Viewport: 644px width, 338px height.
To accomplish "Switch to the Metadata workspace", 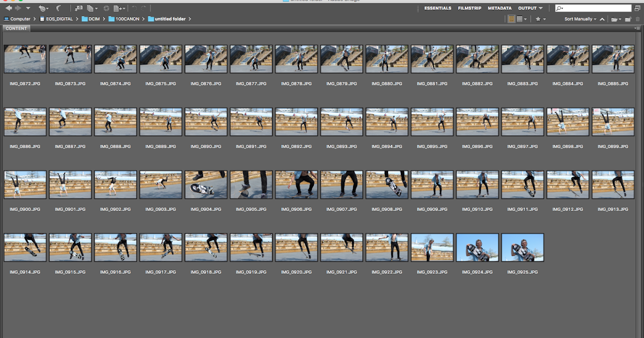I will click(500, 9).
